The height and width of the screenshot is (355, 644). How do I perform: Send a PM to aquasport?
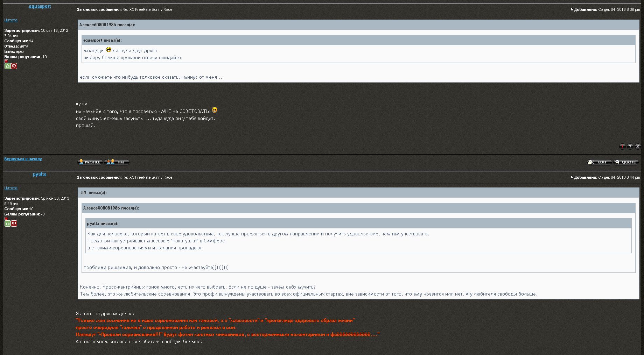(x=117, y=162)
